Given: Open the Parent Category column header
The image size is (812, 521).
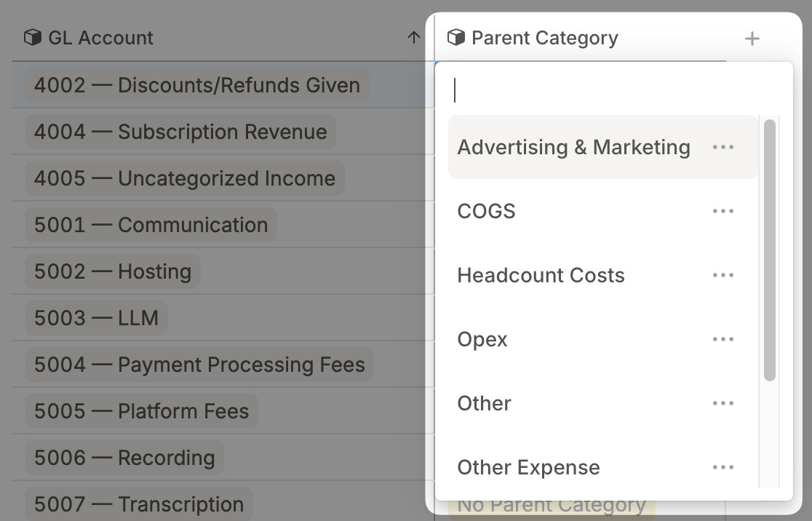Looking at the screenshot, I should tap(544, 38).
